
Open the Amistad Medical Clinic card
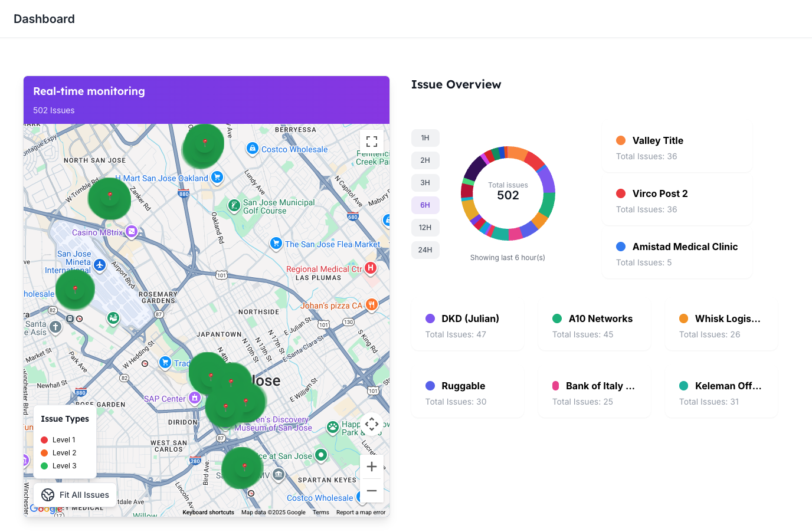[x=677, y=254]
